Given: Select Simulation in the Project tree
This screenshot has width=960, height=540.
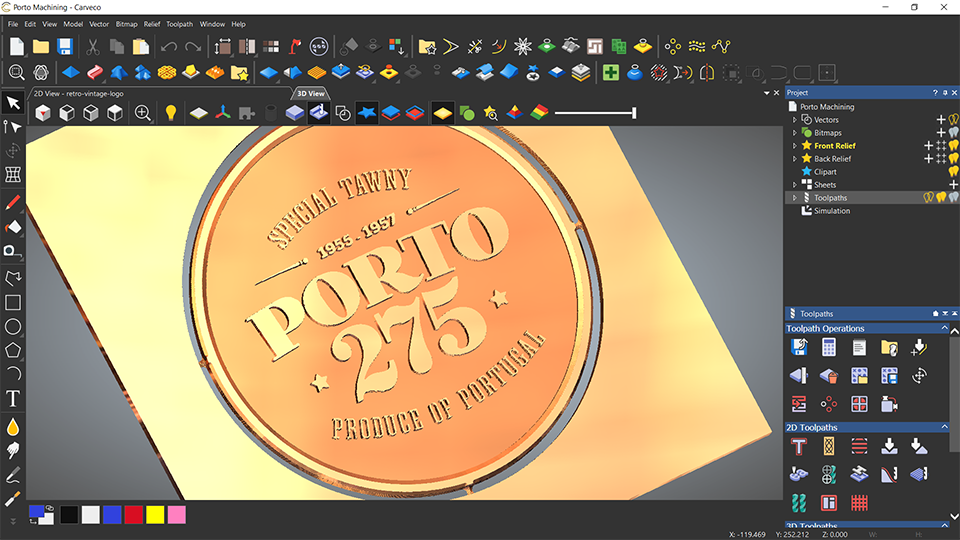Looking at the screenshot, I should [x=831, y=211].
